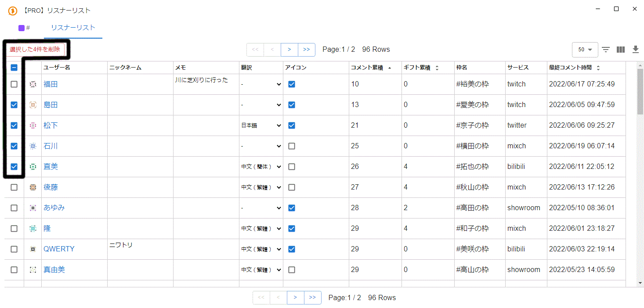Image resolution: width=644 pixels, height=308 pixels.
Task: Open the 後藤 username link
Action: 51,187
